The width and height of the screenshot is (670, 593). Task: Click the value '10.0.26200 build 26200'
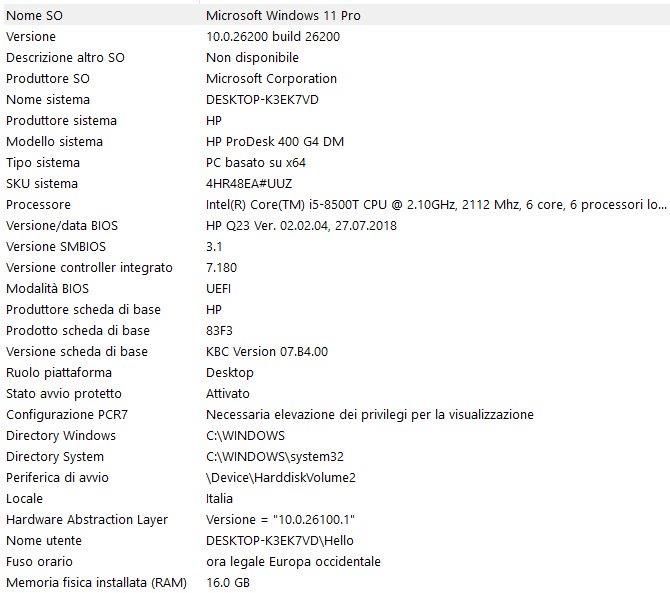(x=273, y=36)
